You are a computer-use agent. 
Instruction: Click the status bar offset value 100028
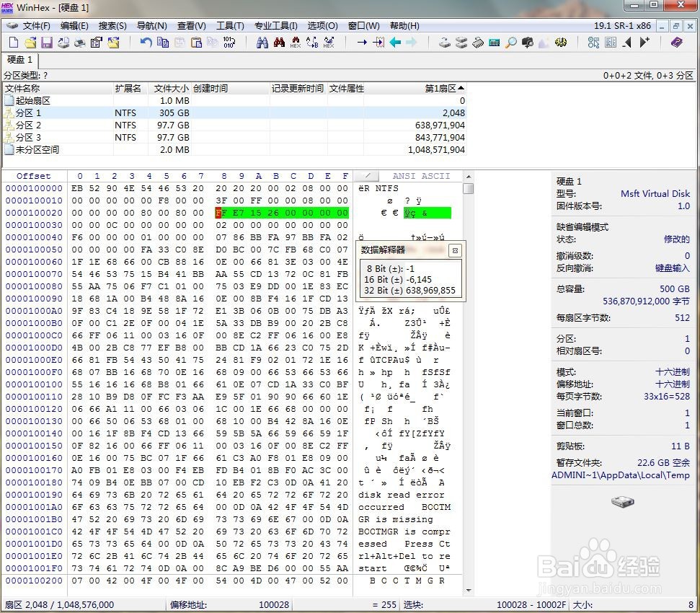(x=274, y=604)
